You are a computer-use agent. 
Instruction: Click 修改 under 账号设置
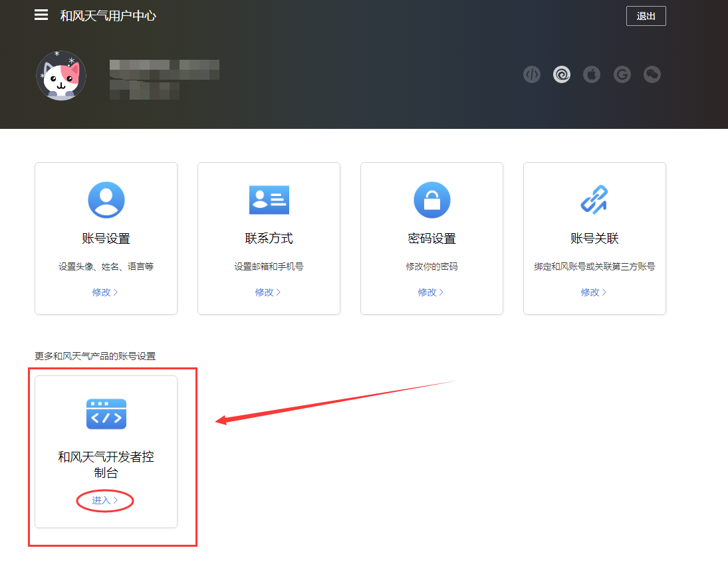(105, 292)
